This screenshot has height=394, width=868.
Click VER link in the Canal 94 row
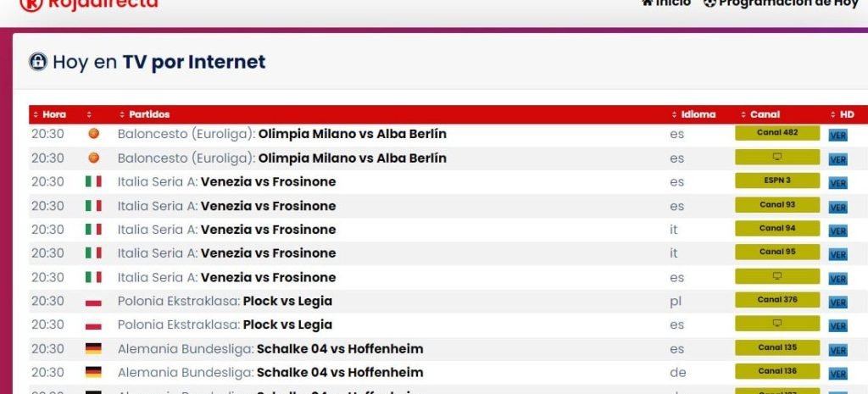(x=837, y=230)
